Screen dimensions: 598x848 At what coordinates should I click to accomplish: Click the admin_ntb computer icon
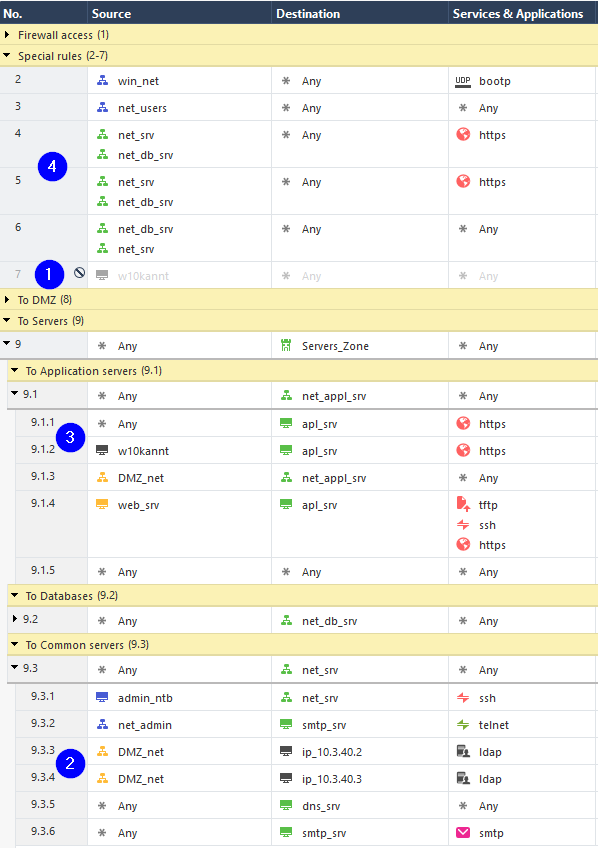[x=102, y=698]
